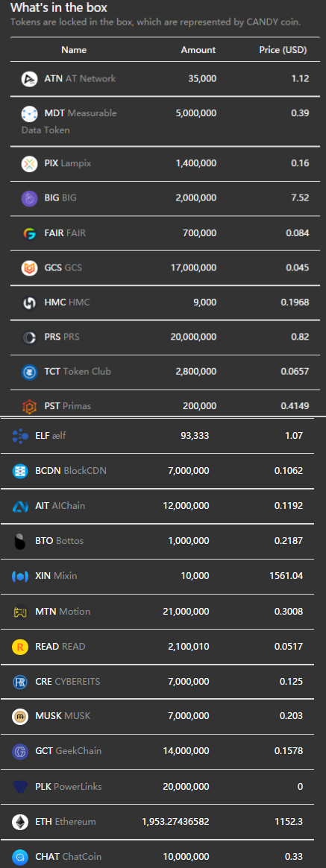Open the BCDN BlockCDN token name
326x868 pixels.
(71, 471)
